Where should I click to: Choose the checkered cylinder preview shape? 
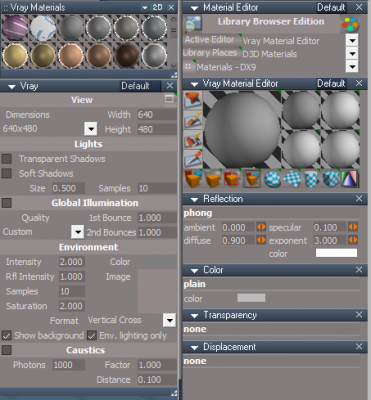[311, 179]
